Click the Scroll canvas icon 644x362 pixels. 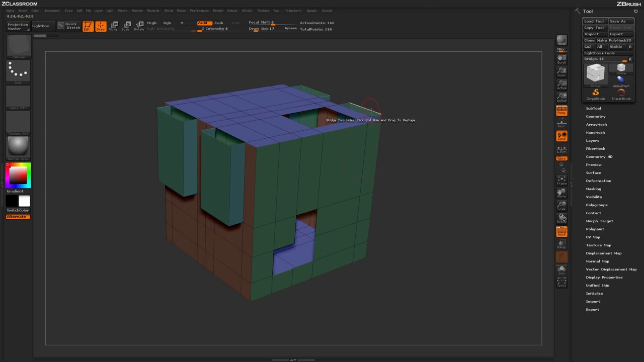[561, 59]
